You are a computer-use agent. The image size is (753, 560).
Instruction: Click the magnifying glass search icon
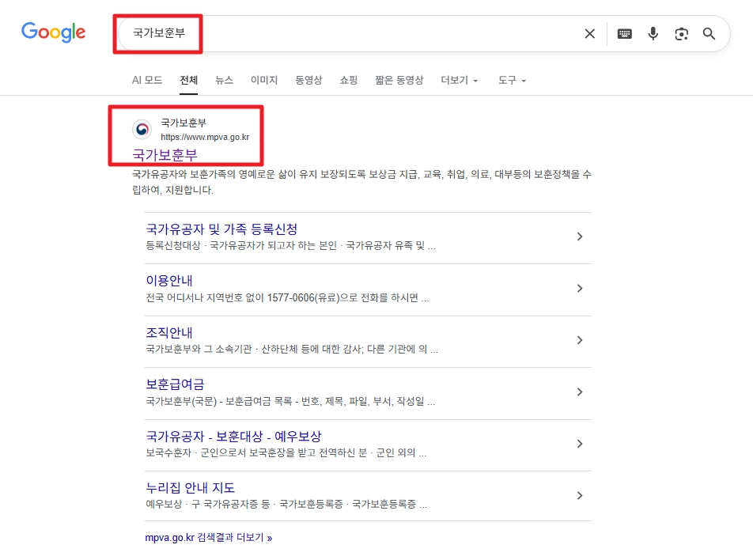709,34
